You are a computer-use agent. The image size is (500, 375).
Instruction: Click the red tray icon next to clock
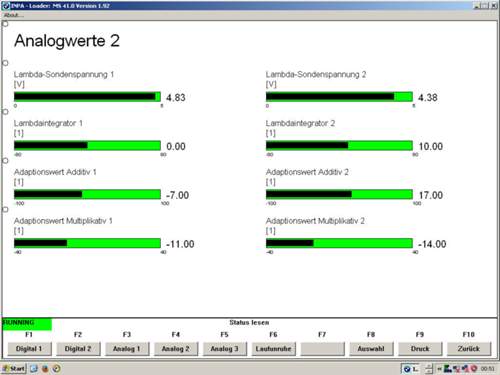pos(474,369)
